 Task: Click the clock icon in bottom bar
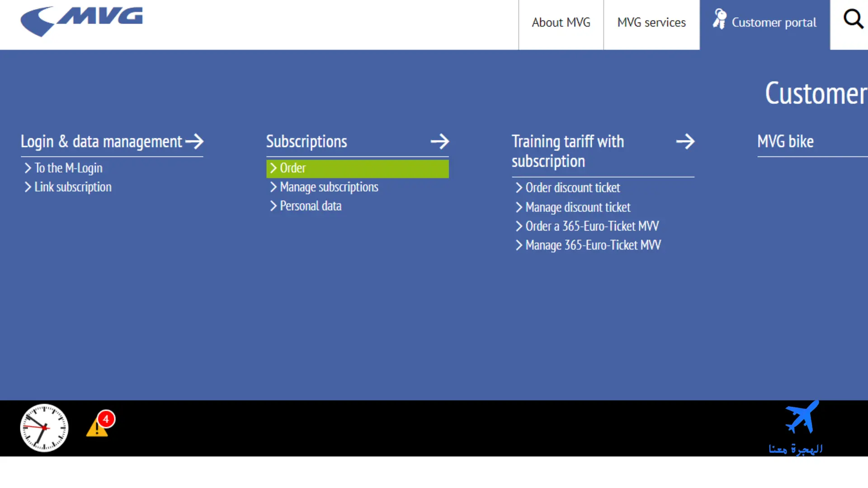44,427
